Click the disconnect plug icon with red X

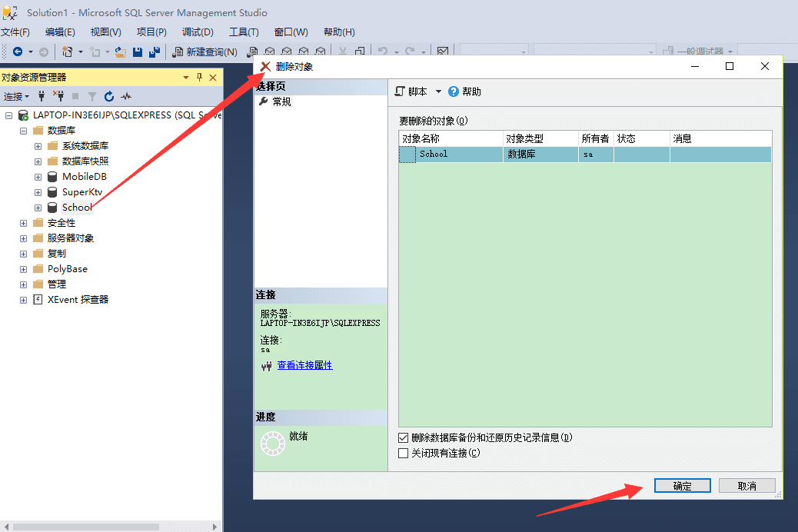coord(58,95)
